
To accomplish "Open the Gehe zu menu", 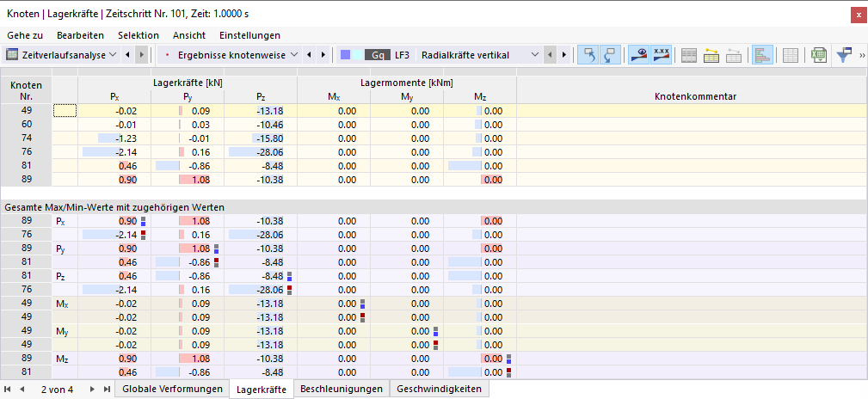I will [25, 35].
